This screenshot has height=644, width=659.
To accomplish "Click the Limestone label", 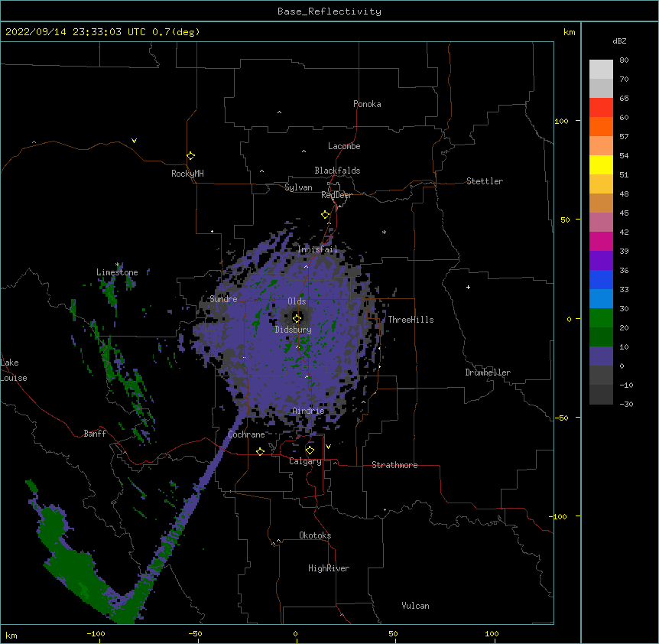I will tap(117, 272).
